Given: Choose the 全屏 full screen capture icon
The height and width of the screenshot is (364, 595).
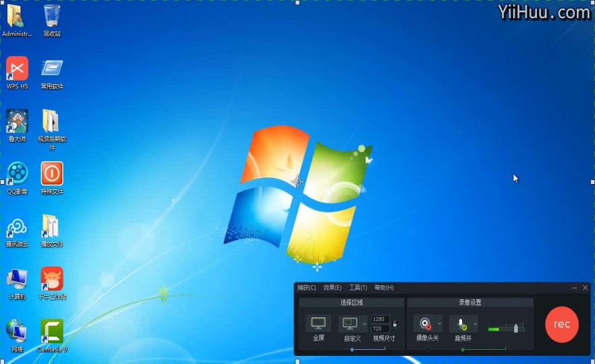Looking at the screenshot, I should (x=318, y=324).
